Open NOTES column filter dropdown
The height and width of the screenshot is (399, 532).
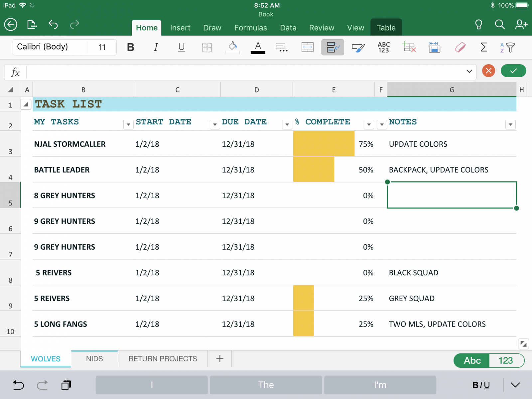(x=510, y=125)
